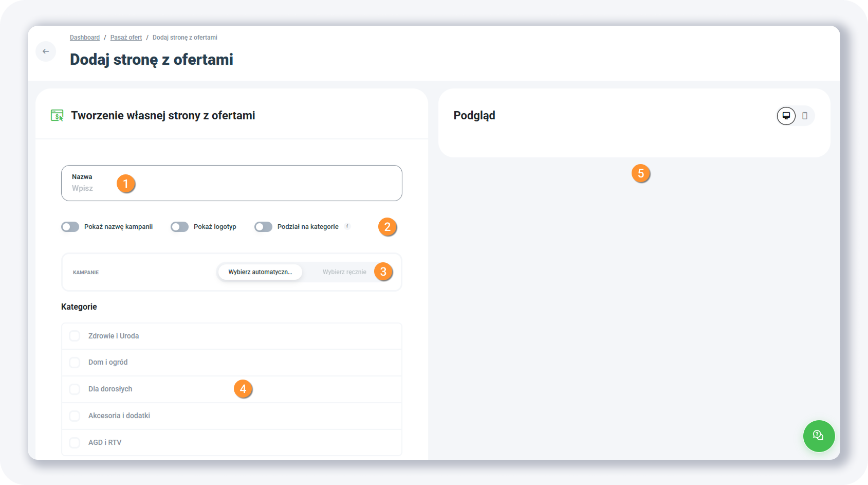Click the offers page icon beside heading

tap(57, 115)
